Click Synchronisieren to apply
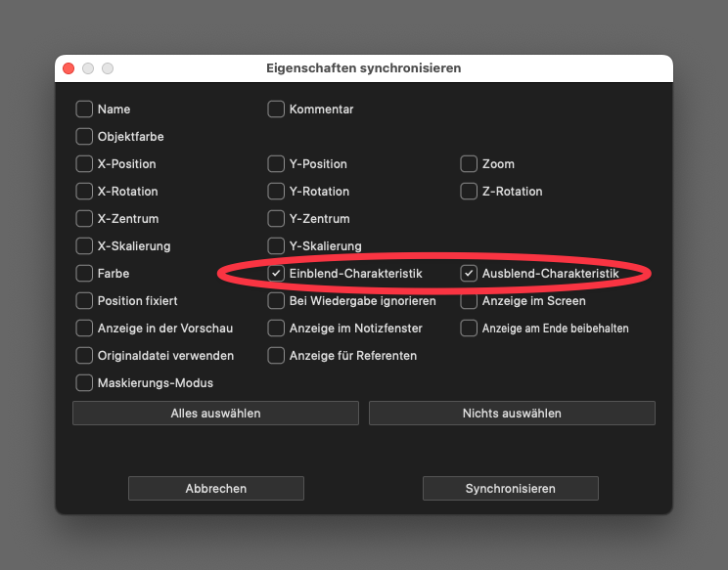728x570 pixels. click(510, 489)
